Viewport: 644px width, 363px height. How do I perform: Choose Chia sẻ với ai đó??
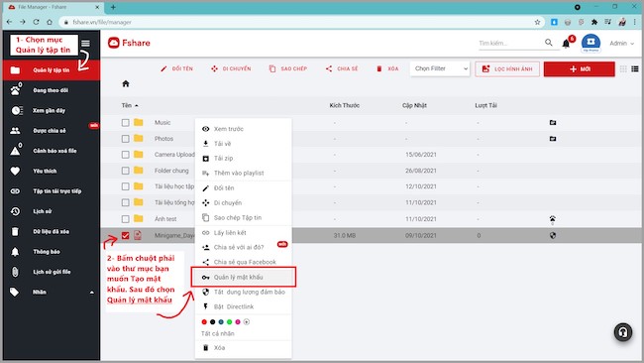click(x=243, y=247)
